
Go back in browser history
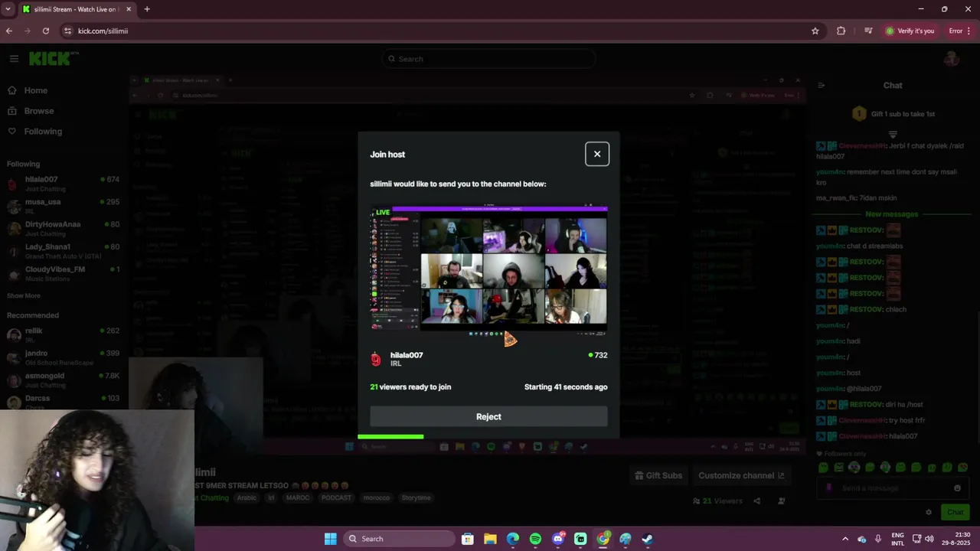[x=9, y=31]
